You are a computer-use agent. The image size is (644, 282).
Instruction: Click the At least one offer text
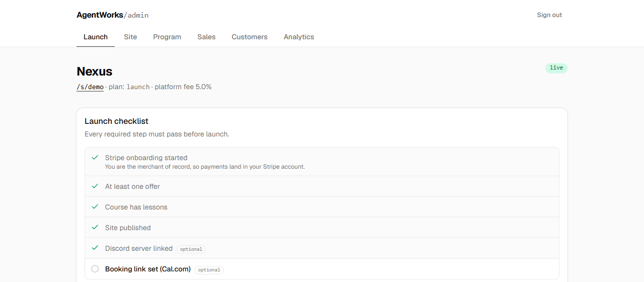point(132,186)
